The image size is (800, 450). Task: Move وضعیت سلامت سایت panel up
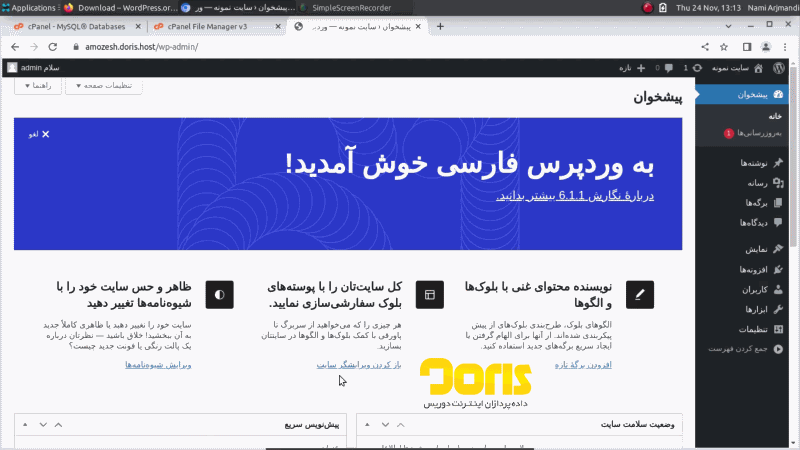click(x=401, y=424)
